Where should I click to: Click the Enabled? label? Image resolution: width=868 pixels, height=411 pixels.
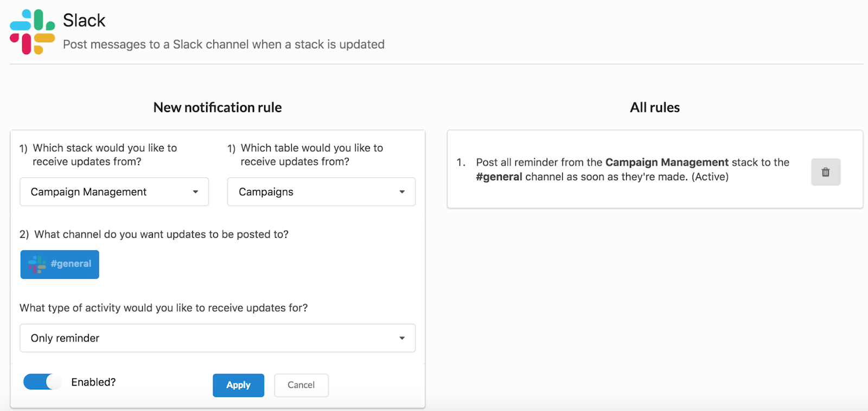pos(93,382)
